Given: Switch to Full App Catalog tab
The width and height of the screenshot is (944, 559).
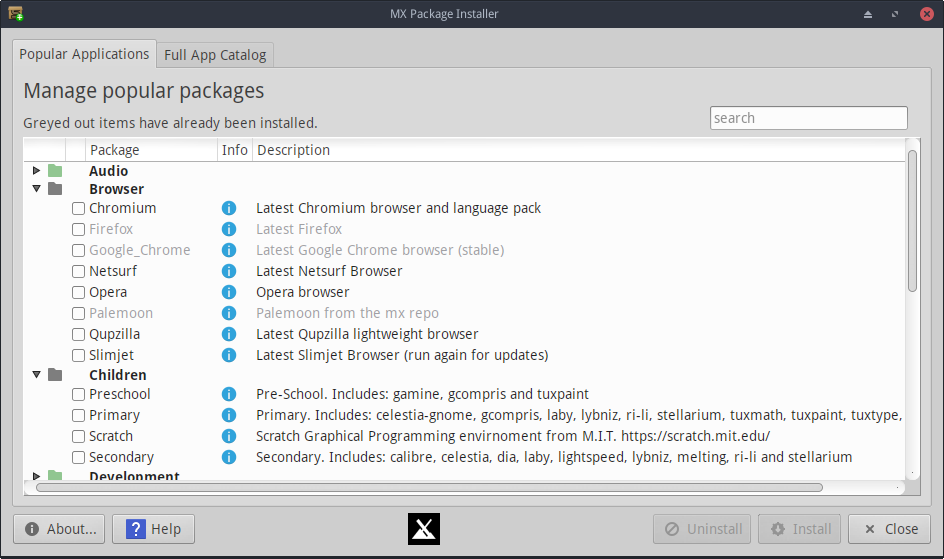Looking at the screenshot, I should [215, 55].
